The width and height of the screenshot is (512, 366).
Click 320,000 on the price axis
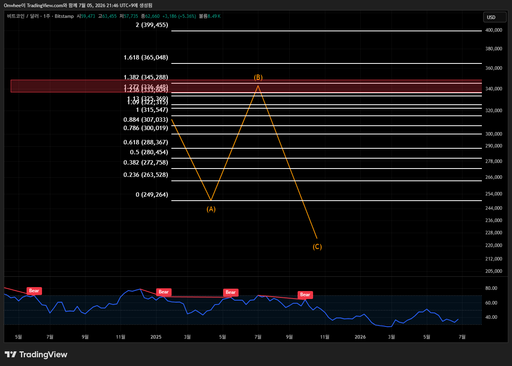click(x=494, y=110)
